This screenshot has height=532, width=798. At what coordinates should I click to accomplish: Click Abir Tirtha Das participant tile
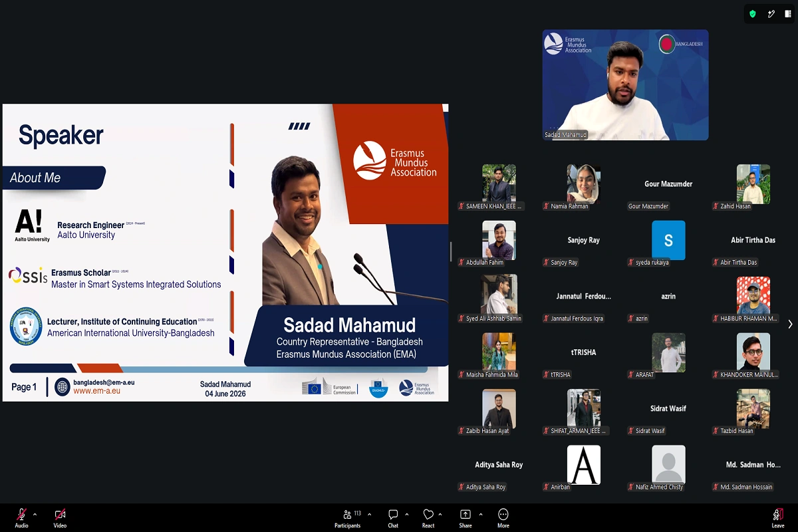click(x=753, y=243)
